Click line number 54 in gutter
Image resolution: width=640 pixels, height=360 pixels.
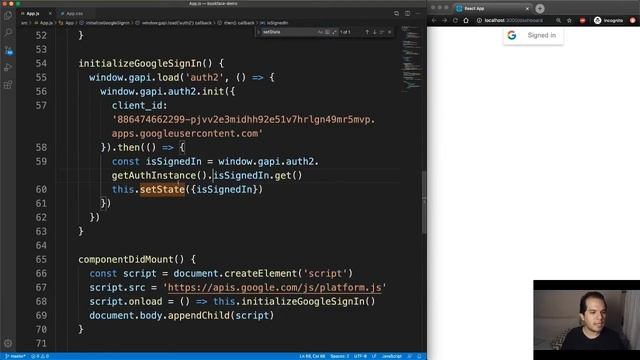click(x=41, y=63)
